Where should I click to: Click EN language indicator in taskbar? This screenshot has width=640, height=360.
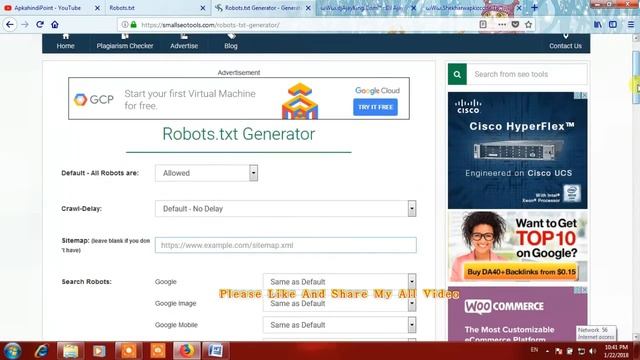(x=534, y=350)
